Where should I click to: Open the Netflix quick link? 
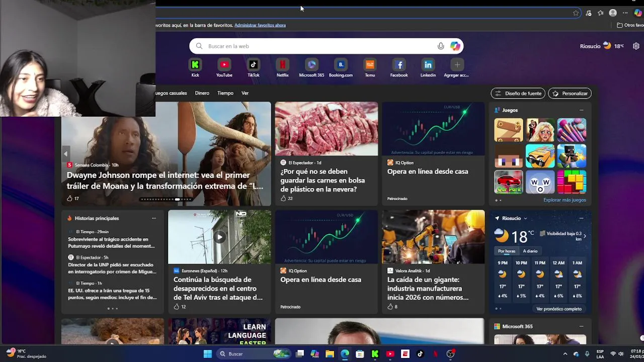(x=283, y=65)
